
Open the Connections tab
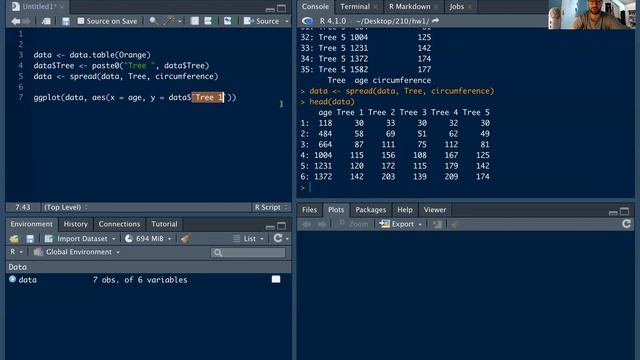119,224
